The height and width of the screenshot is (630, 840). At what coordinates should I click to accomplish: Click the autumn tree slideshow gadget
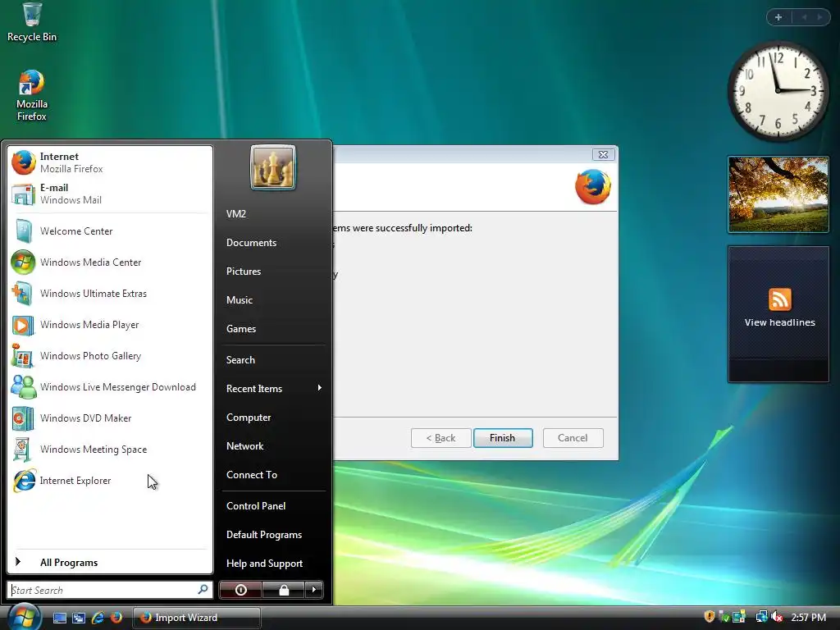tap(778, 194)
